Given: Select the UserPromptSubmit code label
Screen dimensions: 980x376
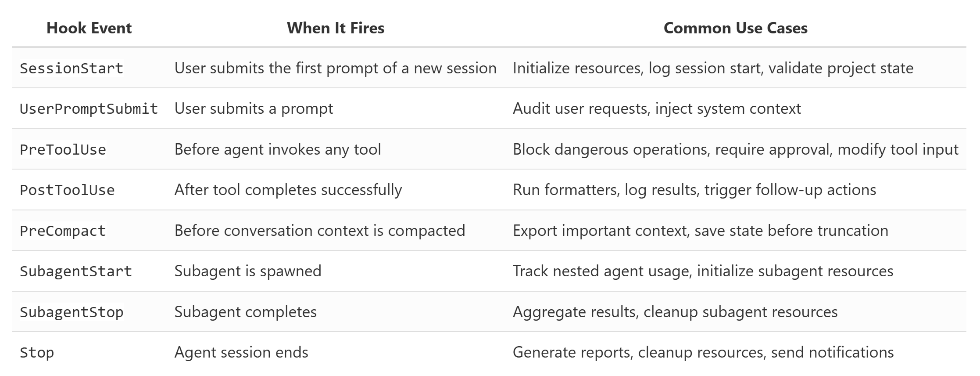Looking at the screenshot, I should [x=89, y=108].
